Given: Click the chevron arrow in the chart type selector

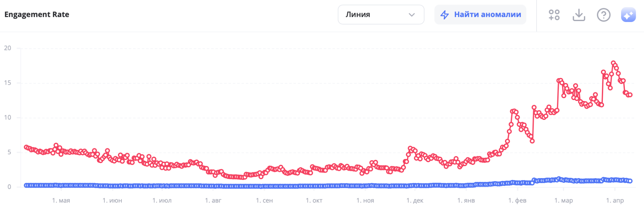Looking at the screenshot, I should 412,15.
